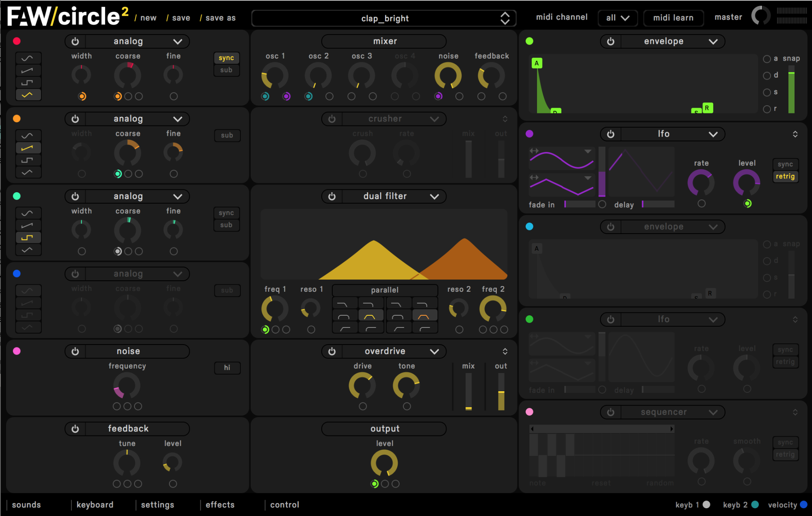Screen dimensions: 812x516
Task: Adjust the lfo fade in slider
Action: [x=580, y=204]
